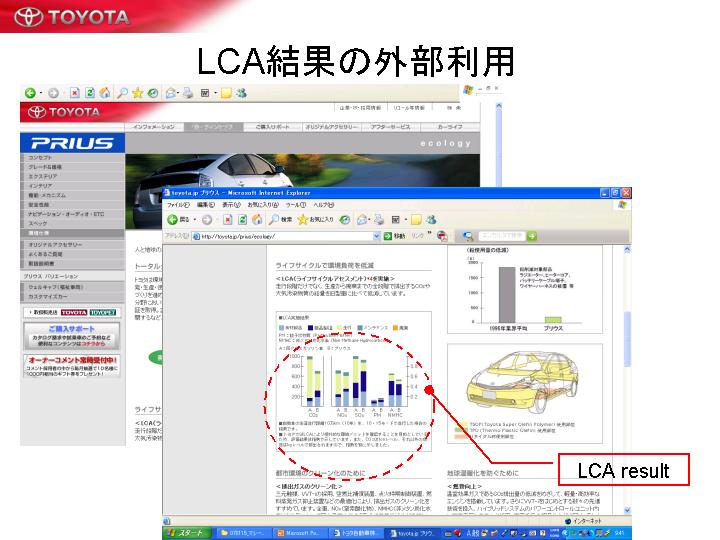Click Print icon in front window toolbar
The width and height of the screenshot is (720, 540).
(x=379, y=220)
